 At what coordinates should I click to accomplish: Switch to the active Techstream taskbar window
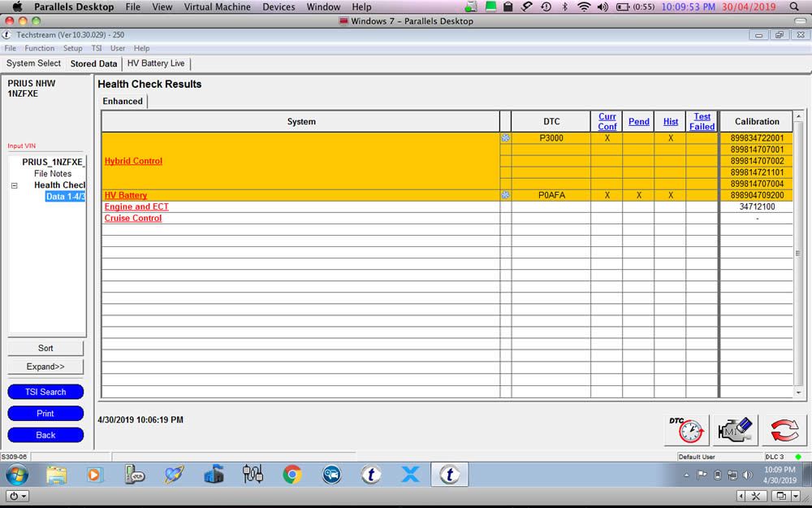(x=450, y=475)
